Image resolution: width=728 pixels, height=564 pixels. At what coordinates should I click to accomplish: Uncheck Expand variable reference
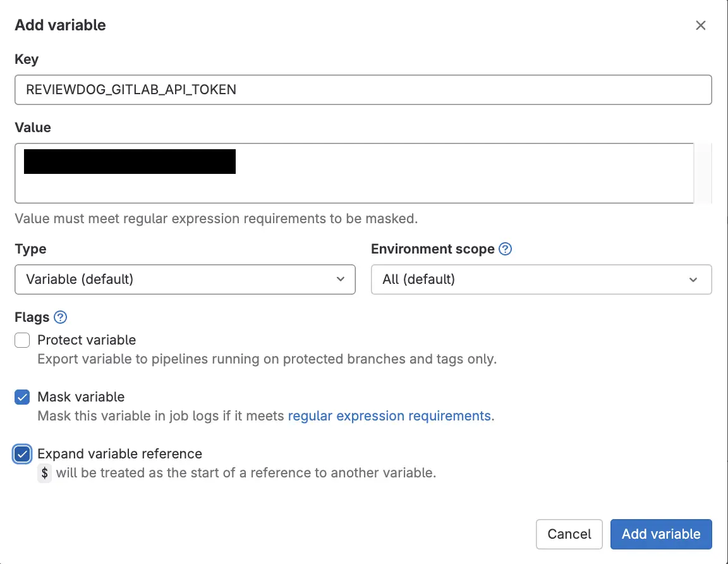click(21, 453)
